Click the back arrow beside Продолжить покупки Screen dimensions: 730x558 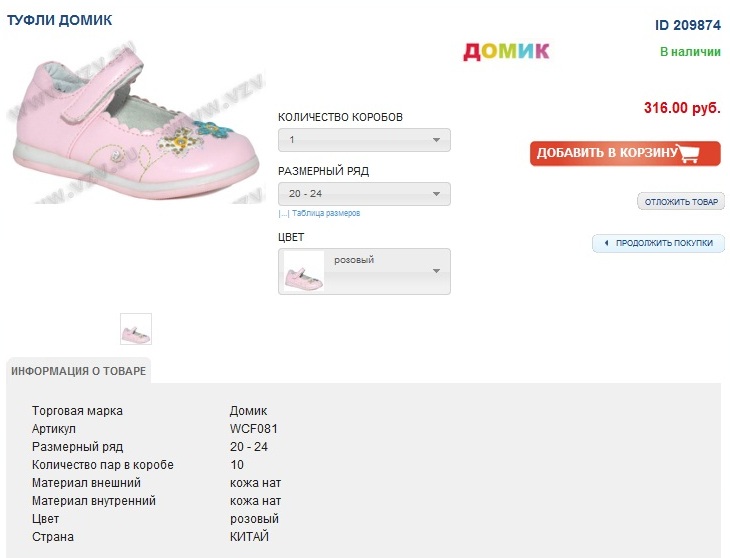606,243
